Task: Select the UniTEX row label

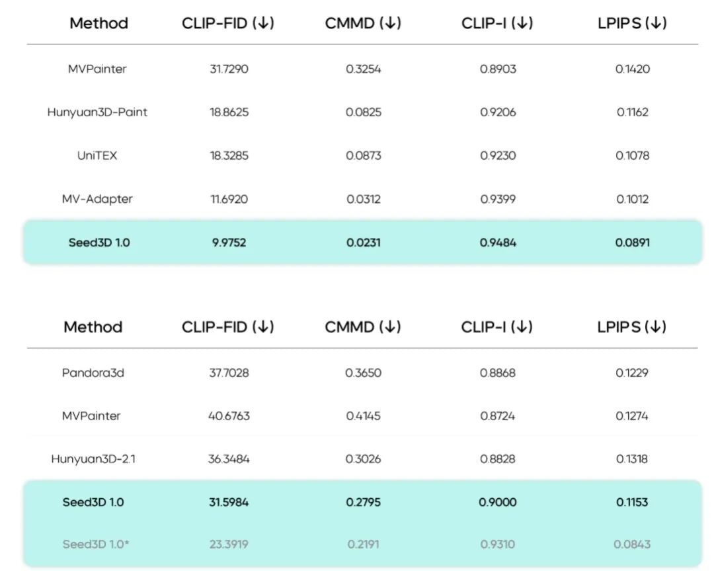Action: (x=97, y=156)
